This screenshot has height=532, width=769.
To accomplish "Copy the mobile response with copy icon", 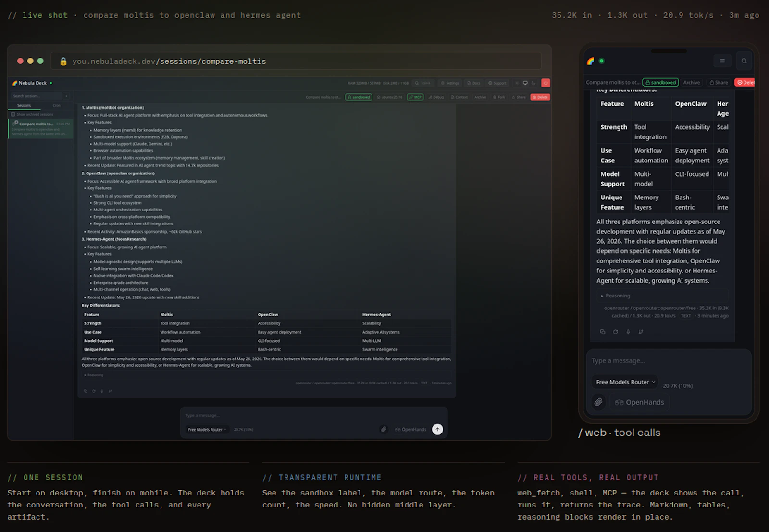I will 603,332.
